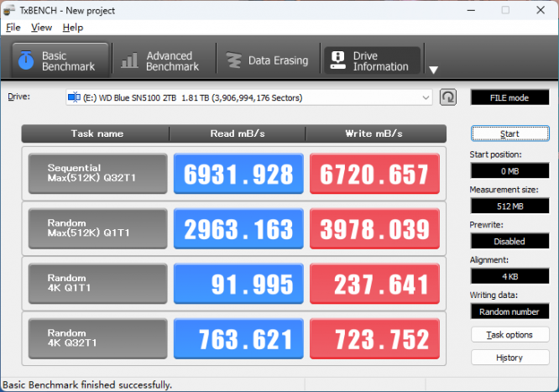Image resolution: width=559 pixels, height=392 pixels.
Task: Click the Task name column header
Action: tap(96, 133)
